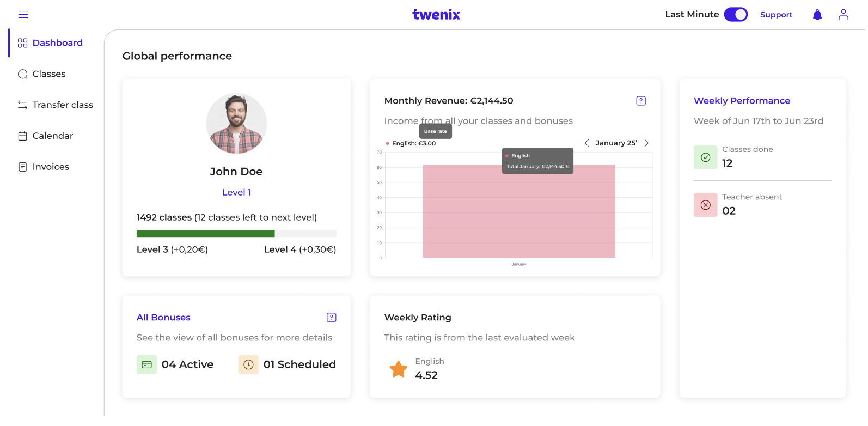This screenshot has width=868, height=426.
Task: Click the Teacher absent cross icon
Action: [x=706, y=205]
